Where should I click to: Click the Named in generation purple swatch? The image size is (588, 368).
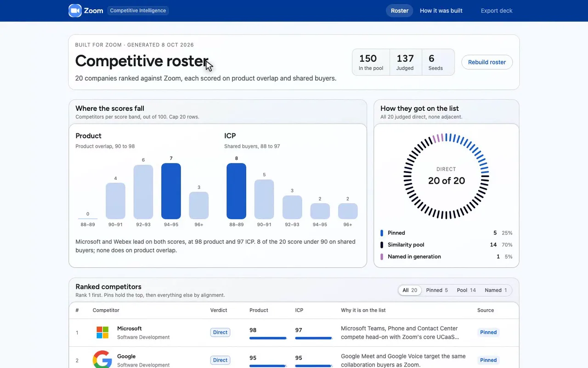coord(382,257)
